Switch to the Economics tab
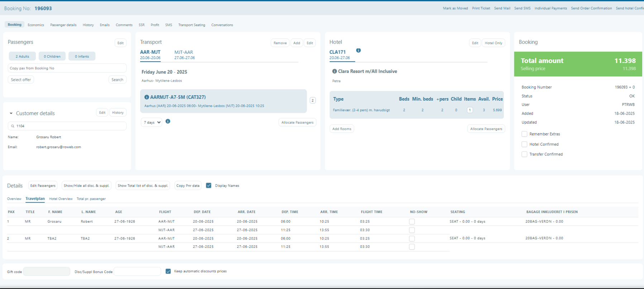The width and height of the screenshot is (644, 289). pyautogui.click(x=36, y=25)
